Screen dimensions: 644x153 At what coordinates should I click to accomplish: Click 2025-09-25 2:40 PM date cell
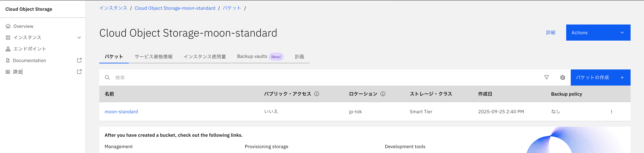point(501,112)
